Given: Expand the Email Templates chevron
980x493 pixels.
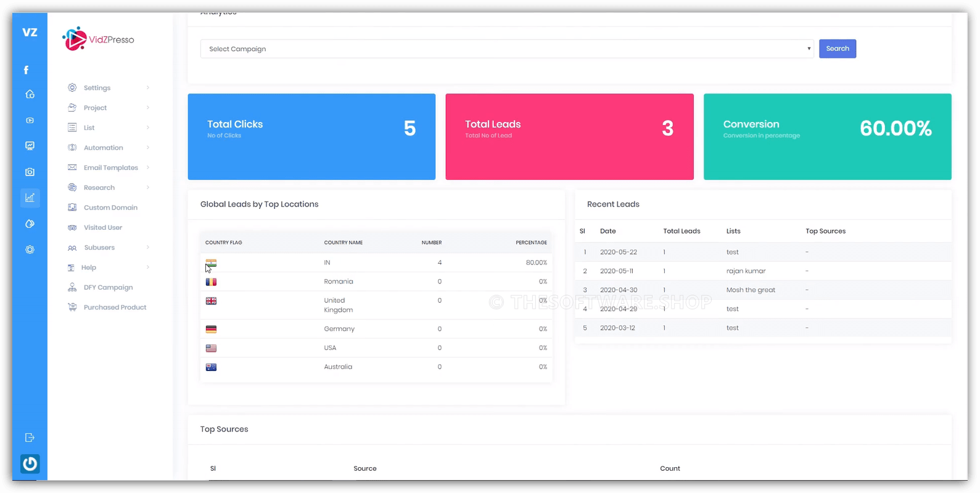Looking at the screenshot, I should pyautogui.click(x=148, y=168).
